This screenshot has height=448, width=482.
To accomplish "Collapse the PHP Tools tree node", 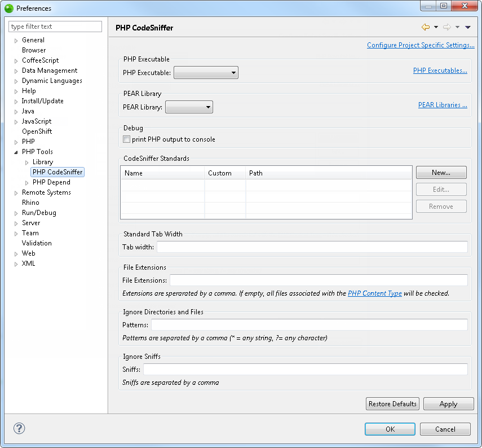I will coord(16,151).
